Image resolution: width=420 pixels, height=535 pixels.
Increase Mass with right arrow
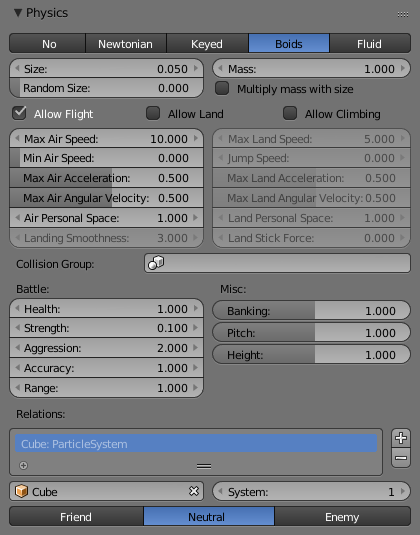(x=403, y=69)
